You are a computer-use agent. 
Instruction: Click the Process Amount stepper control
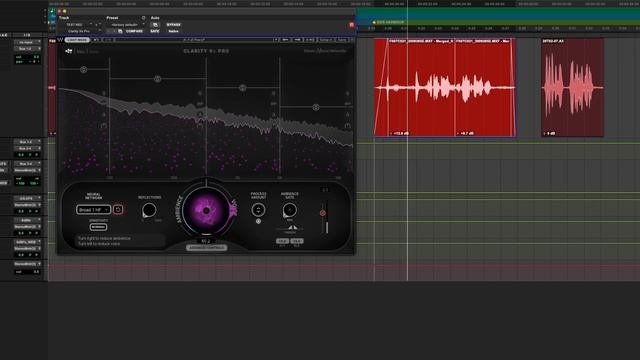click(258, 210)
